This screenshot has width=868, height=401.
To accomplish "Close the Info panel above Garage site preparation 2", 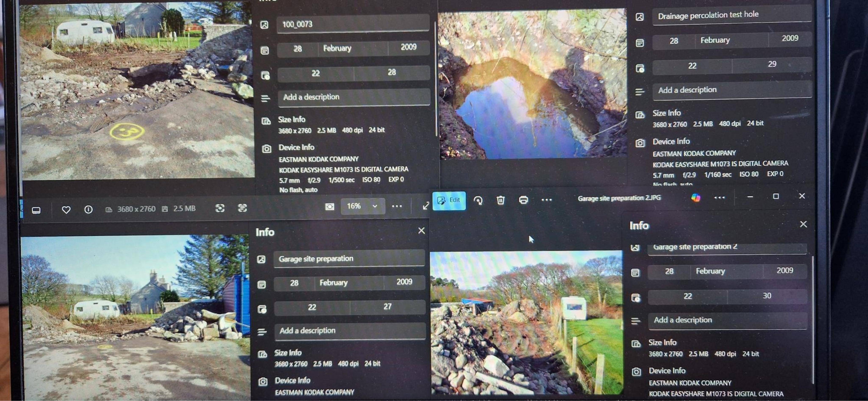I will 803,224.
